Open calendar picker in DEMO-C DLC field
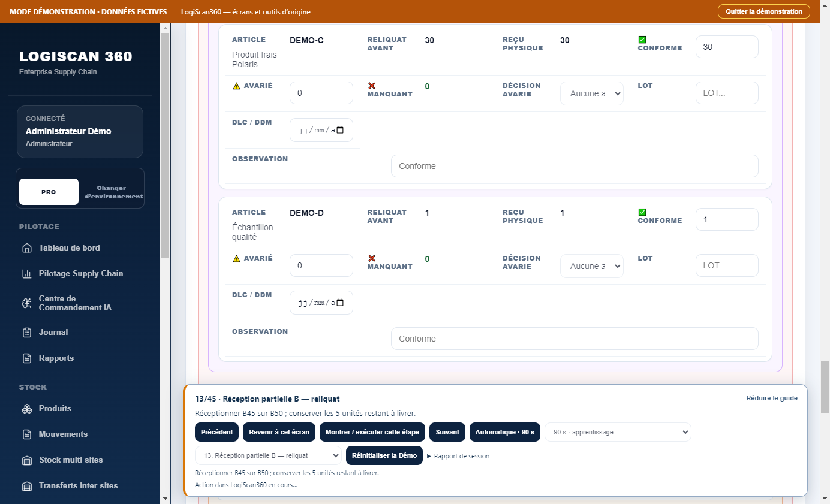Image resolution: width=830 pixels, height=504 pixels. (340, 130)
